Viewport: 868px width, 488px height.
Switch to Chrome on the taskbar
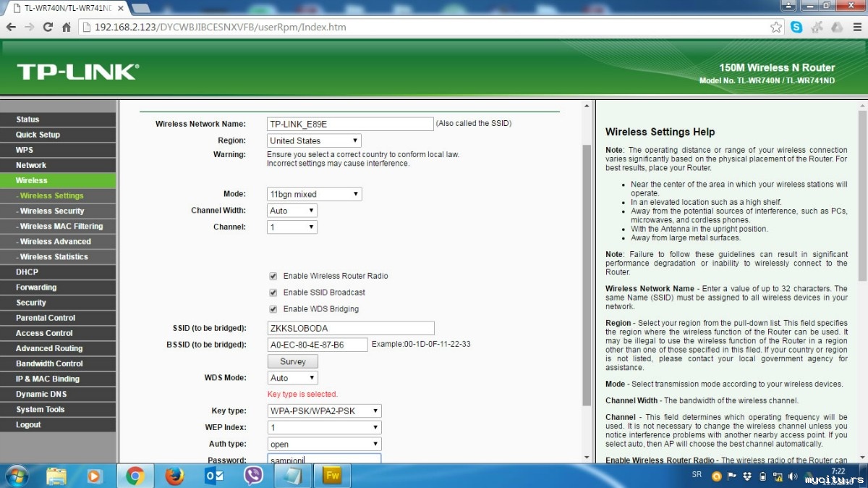tap(135, 476)
